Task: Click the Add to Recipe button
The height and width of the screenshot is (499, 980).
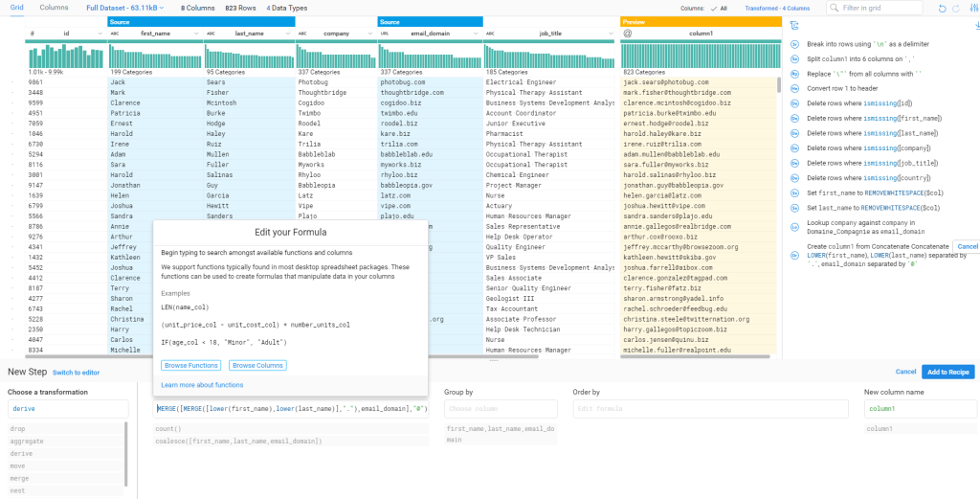Action: [x=947, y=372]
